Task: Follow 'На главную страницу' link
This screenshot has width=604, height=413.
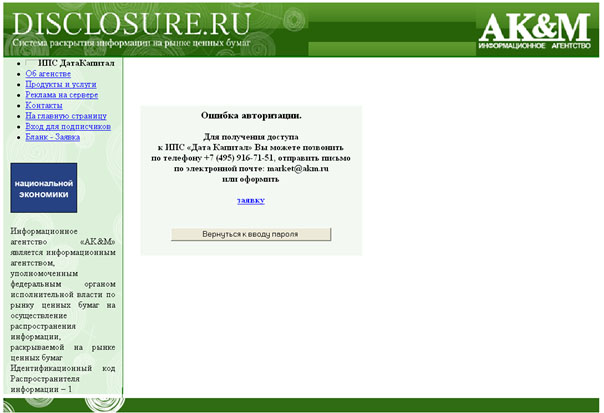Action: click(x=66, y=116)
